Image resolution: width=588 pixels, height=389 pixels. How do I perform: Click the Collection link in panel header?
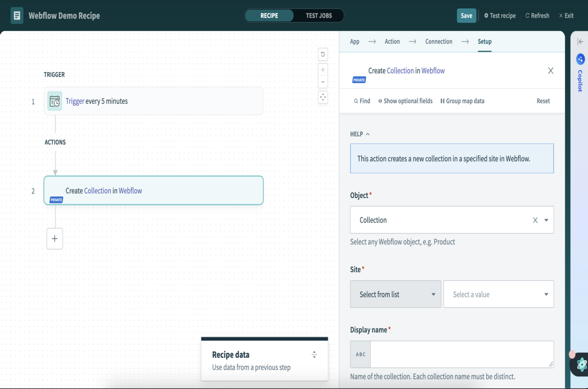pos(400,71)
